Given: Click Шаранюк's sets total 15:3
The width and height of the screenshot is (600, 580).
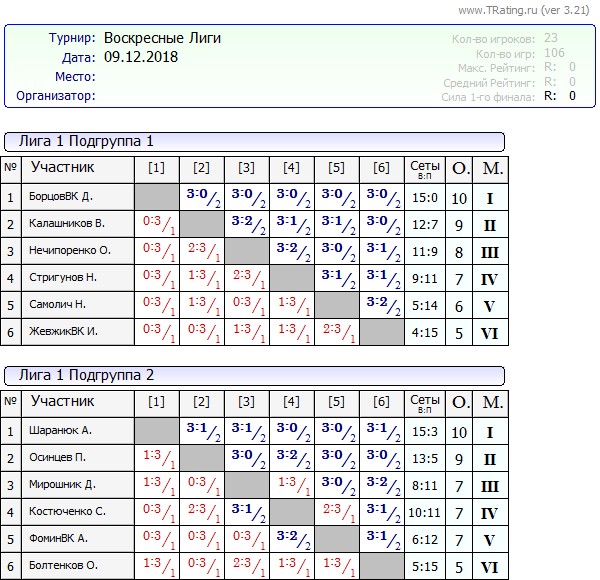Looking at the screenshot, I should (425, 431).
